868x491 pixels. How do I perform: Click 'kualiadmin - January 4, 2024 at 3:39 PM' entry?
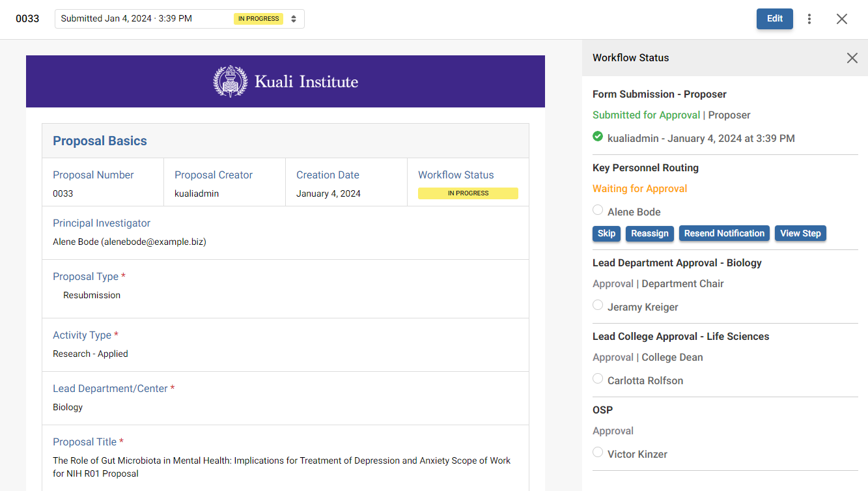point(701,138)
